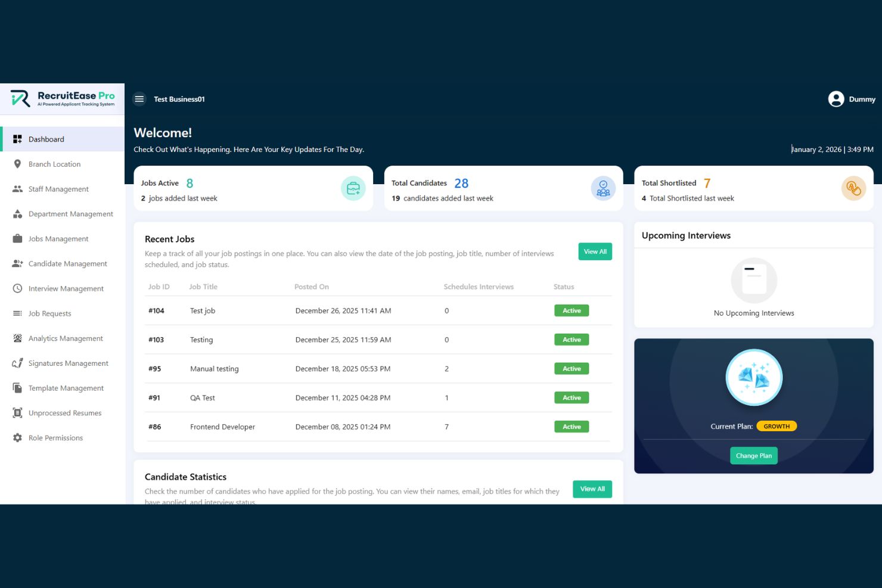This screenshot has width=882, height=588.
Task: Click the GROWTH plan badge
Action: click(777, 426)
